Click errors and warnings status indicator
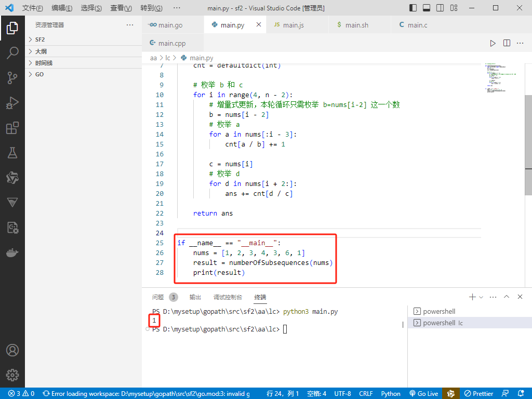The width and height of the screenshot is (532, 399). (21, 394)
